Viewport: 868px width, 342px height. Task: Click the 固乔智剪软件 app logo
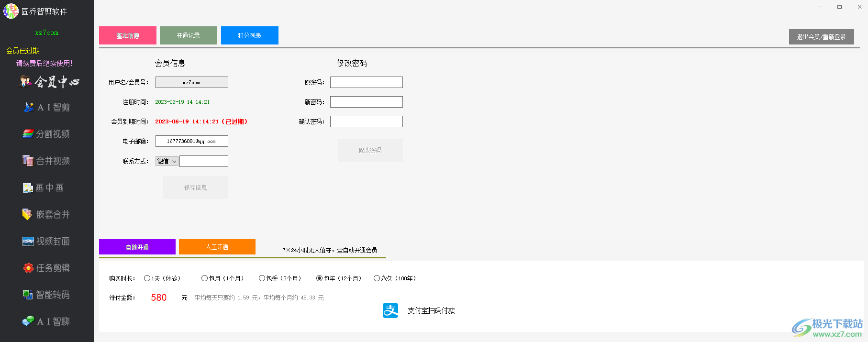[11, 11]
